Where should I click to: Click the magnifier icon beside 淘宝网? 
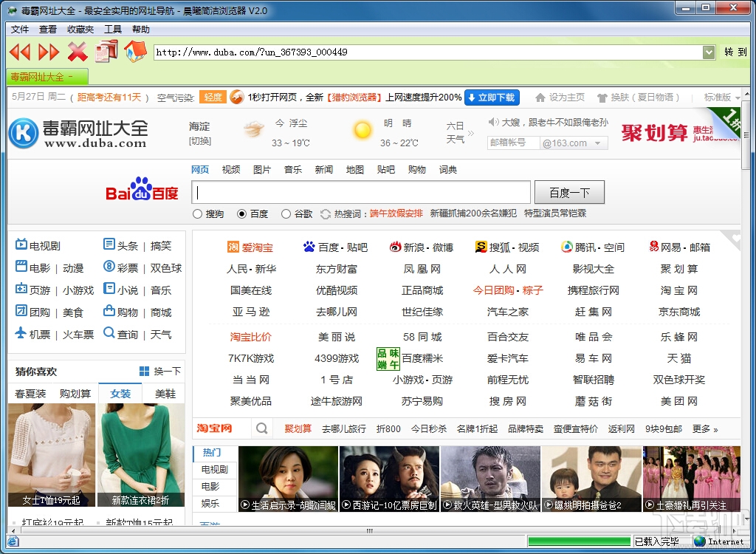[262, 428]
